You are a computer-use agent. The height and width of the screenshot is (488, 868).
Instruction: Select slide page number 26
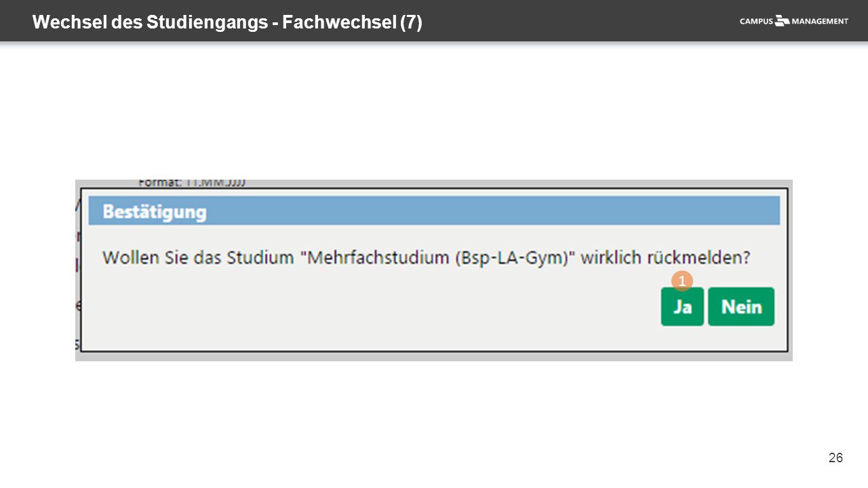[x=835, y=458]
